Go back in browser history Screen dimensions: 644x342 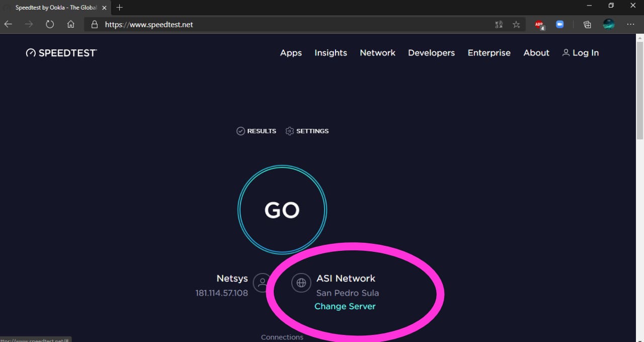[8, 24]
